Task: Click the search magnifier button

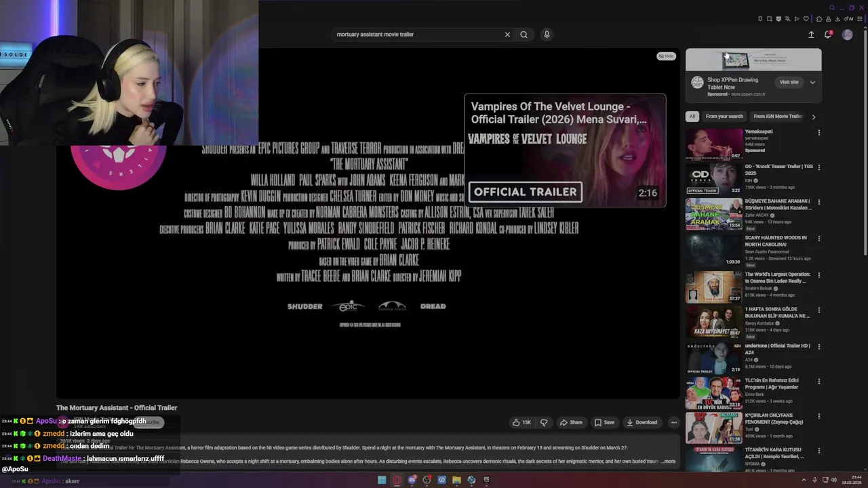Action: [x=524, y=35]
